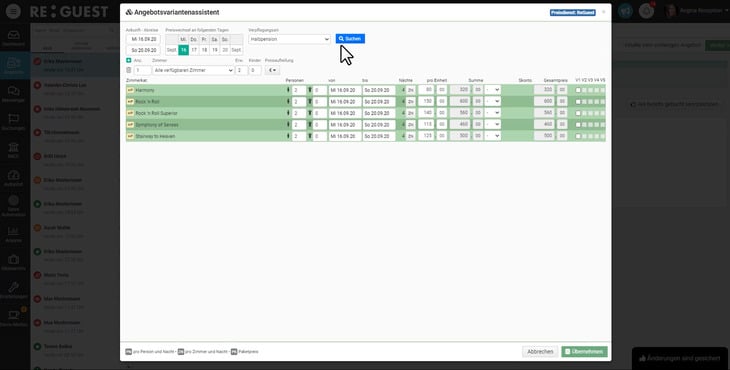Open the hamburger menu next to the RE:GUEST logo

click(x=13, y=11)
